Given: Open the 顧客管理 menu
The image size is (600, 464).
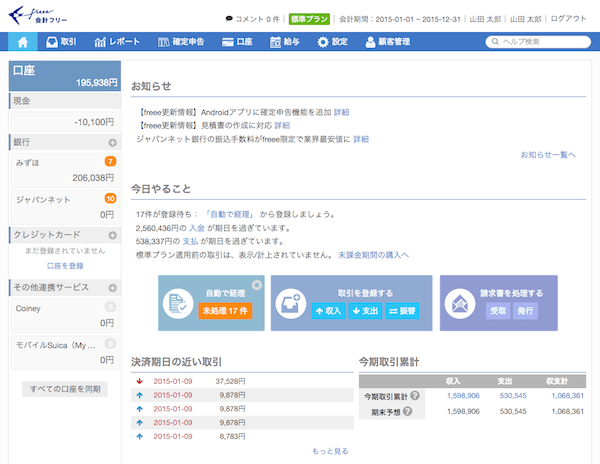Looking at the screenshot, I should (x=388, y=42).
